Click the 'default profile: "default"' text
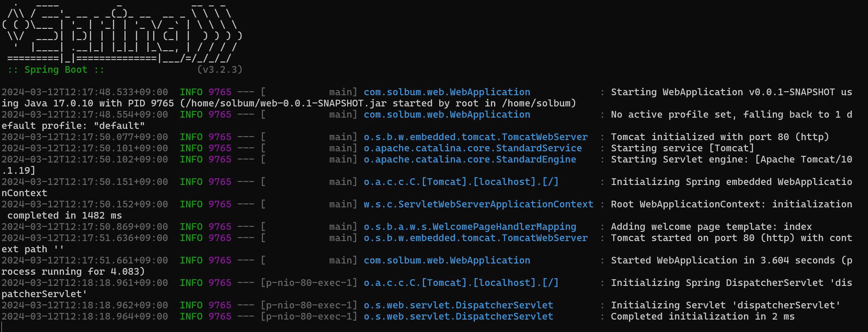 point(73,126)
